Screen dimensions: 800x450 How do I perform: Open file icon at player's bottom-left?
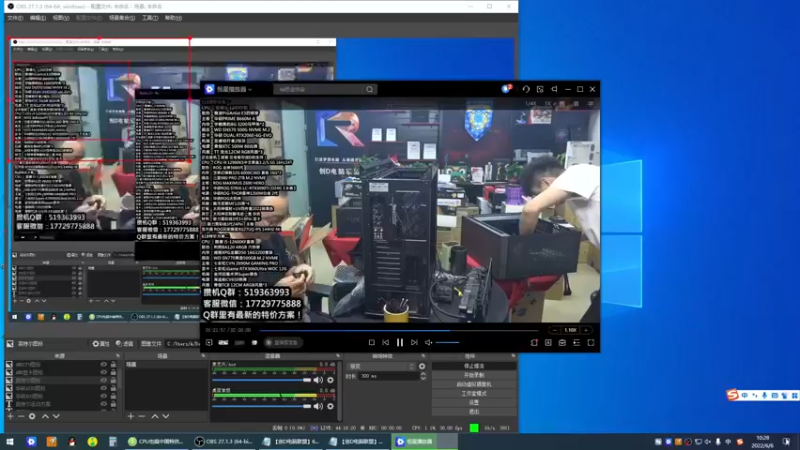[x=209, y=343]
